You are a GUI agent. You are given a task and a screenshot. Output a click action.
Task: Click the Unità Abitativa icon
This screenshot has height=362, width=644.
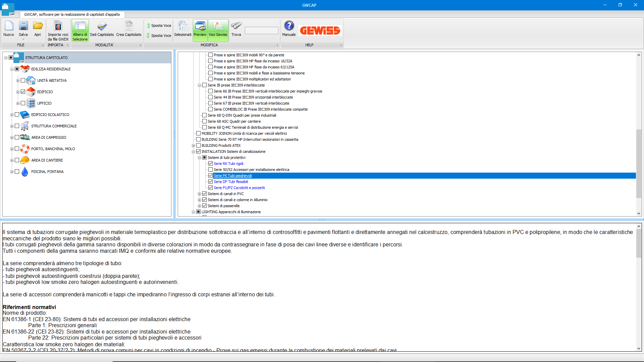click(x=31, y=80)
